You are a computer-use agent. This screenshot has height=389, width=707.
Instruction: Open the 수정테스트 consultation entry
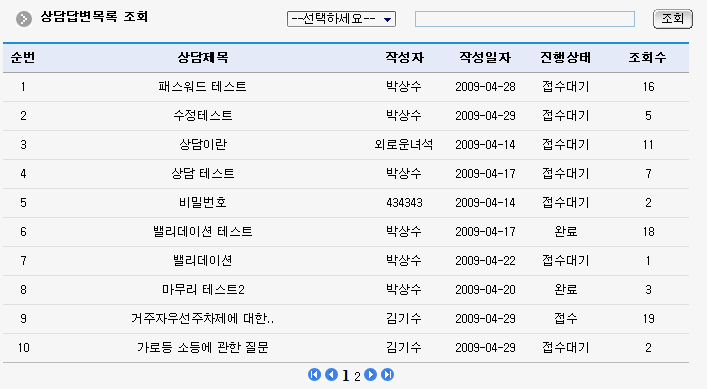coord(202,116)
